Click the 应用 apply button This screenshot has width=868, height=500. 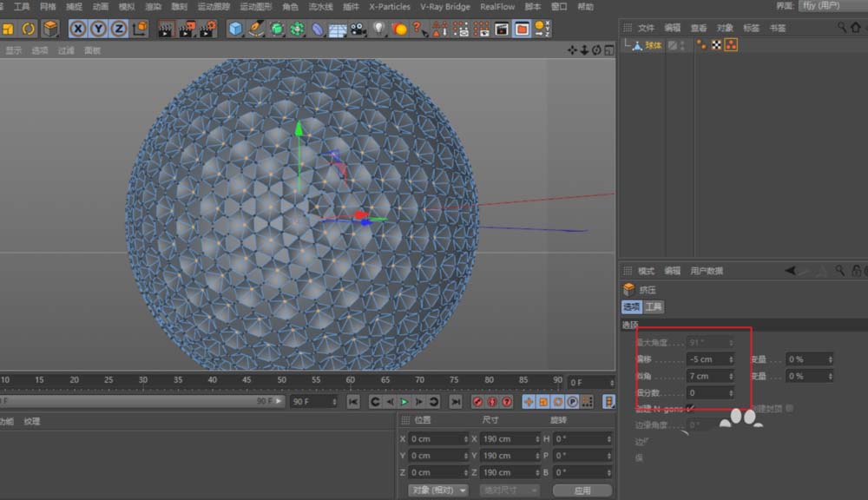(582, 490)
